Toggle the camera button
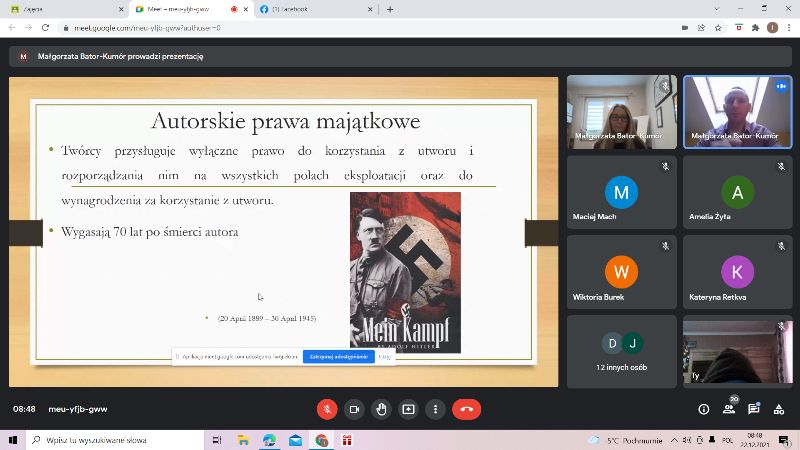Screen dimensions: 800x450 coord(354,409)
